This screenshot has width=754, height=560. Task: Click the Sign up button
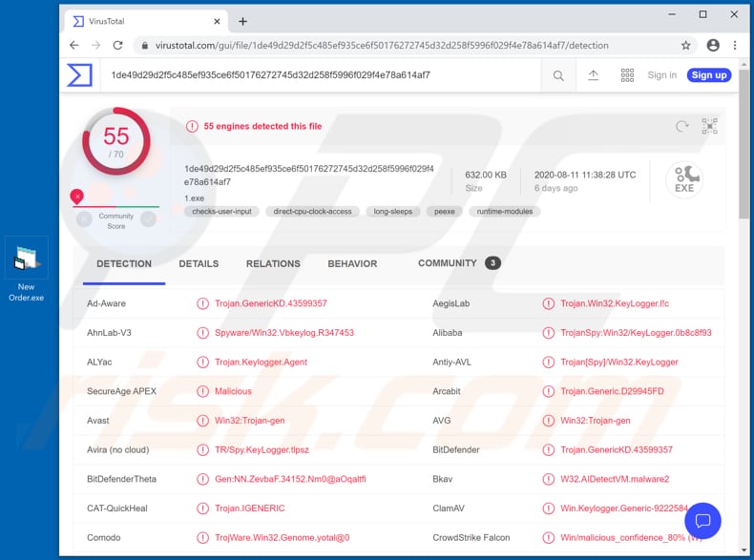tap(709, 75)
